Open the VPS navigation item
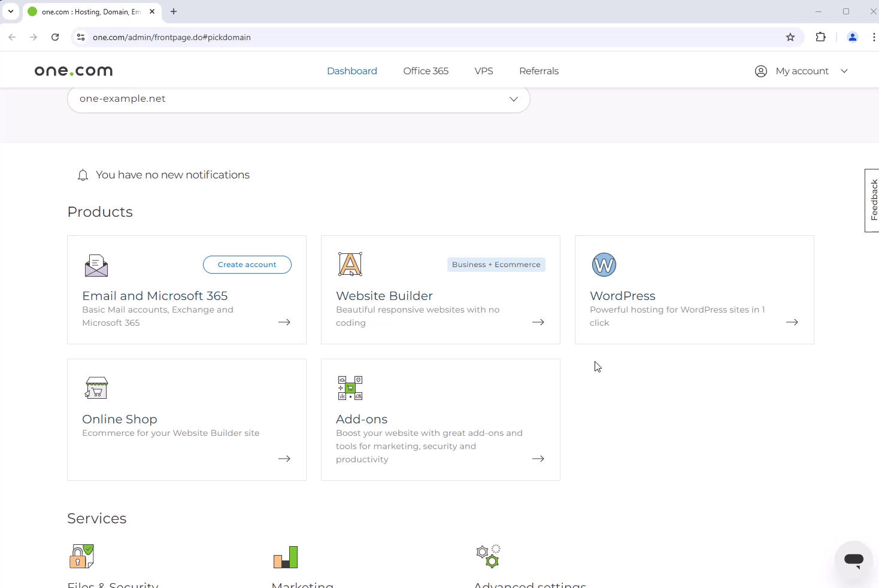Viewport: 879px width, 588px height. pos(484,71)
